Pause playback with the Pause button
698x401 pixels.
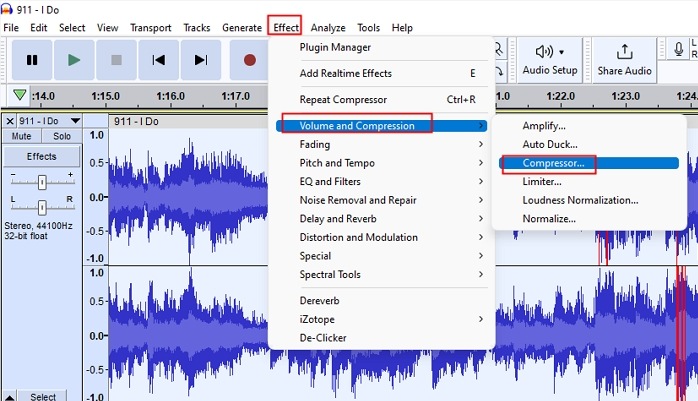tap(32, 60)
